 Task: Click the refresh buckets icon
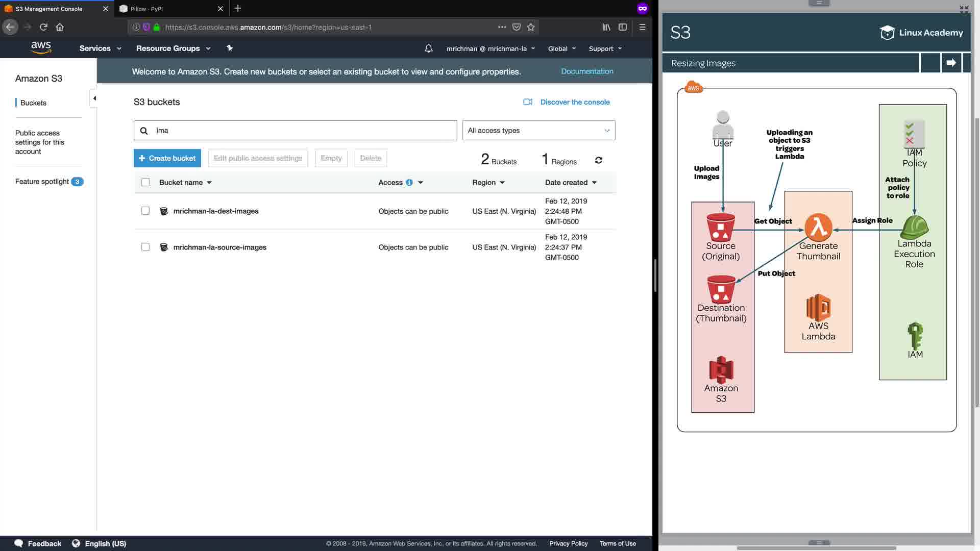[599, 160]
